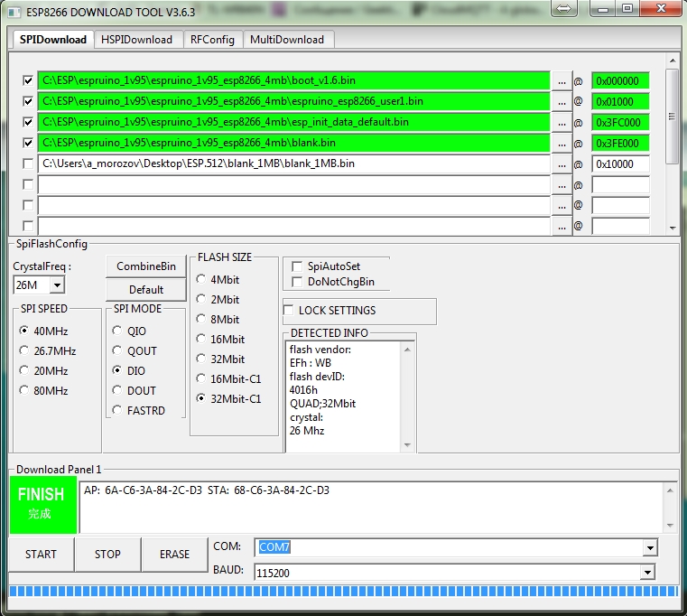
Task: Open the MultiDownload tab
Action: pos(287,40)
